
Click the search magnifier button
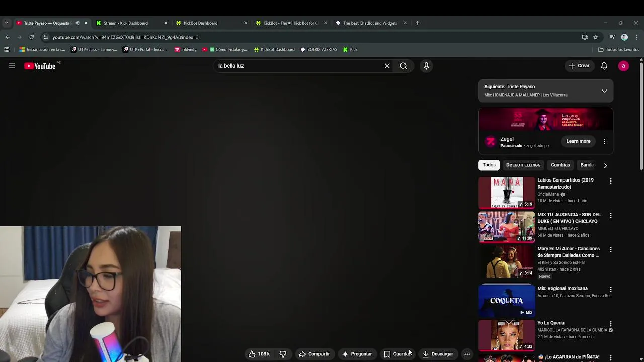click(x=404, y=66)
